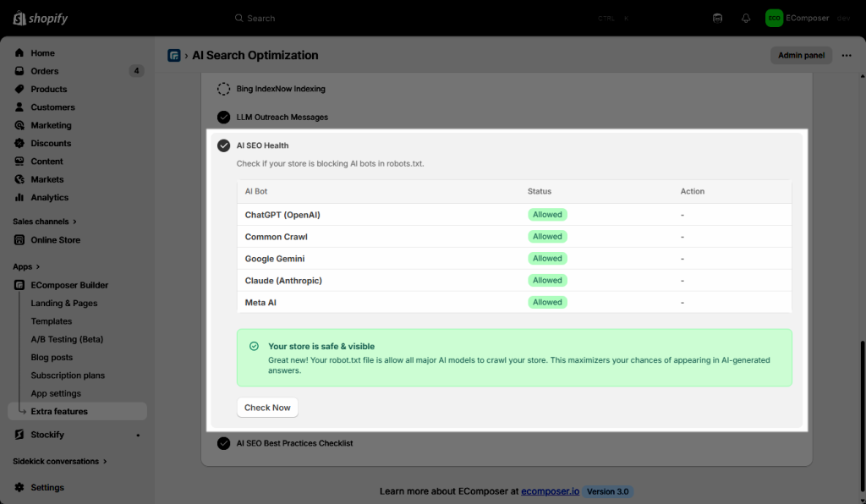Screen dimensions: 866x504
Task: Open the notifications bell icon
Action: click(x=745, y=18)
